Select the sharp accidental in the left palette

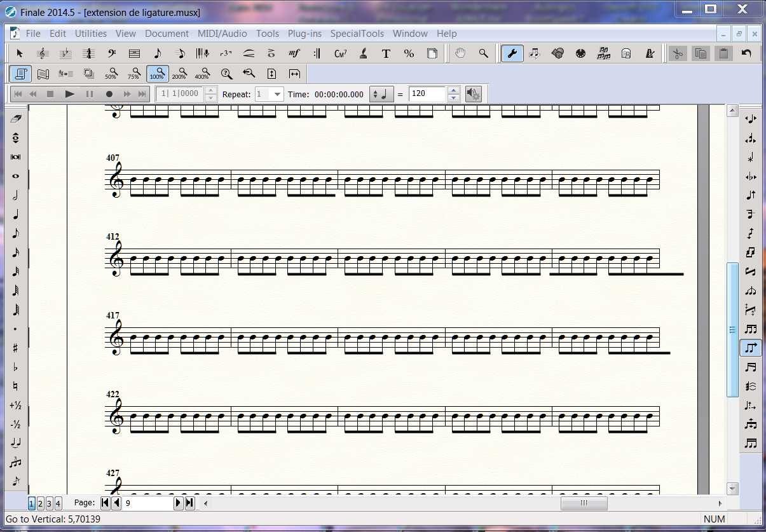pos(16,348)
